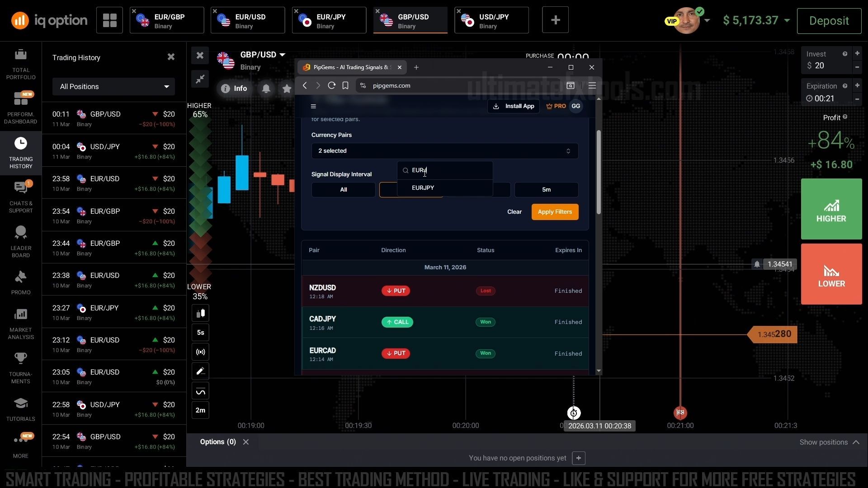Increase invest amount with plus stepper

857,53
